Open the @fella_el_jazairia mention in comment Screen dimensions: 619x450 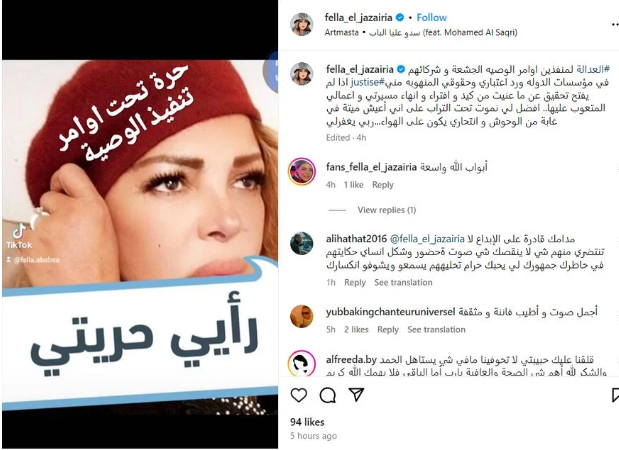tap(427, 239)
